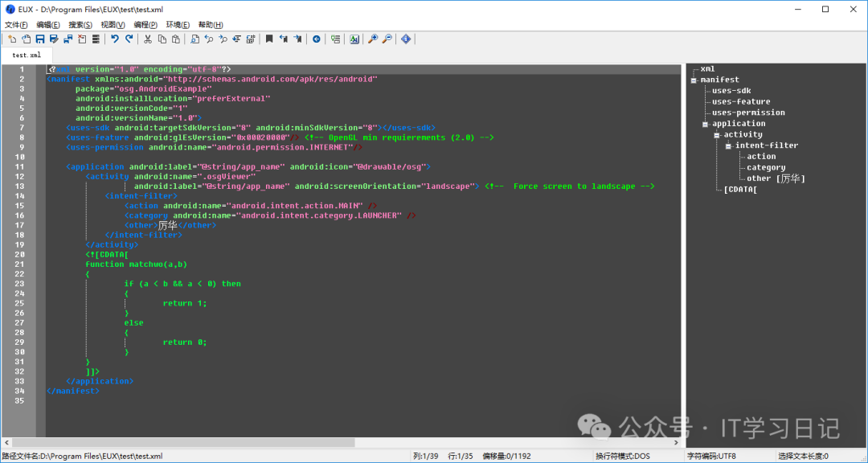Open the 文件(F) menu
Viewport: 868px width, 463px height.
coord(16,25)
